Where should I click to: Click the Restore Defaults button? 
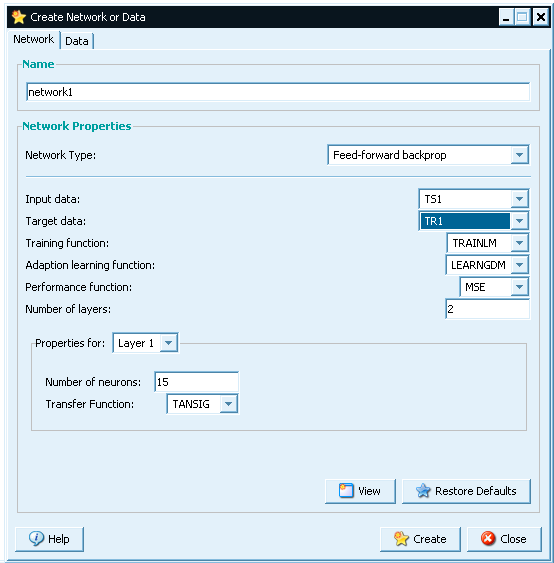[x=466, y=491]
